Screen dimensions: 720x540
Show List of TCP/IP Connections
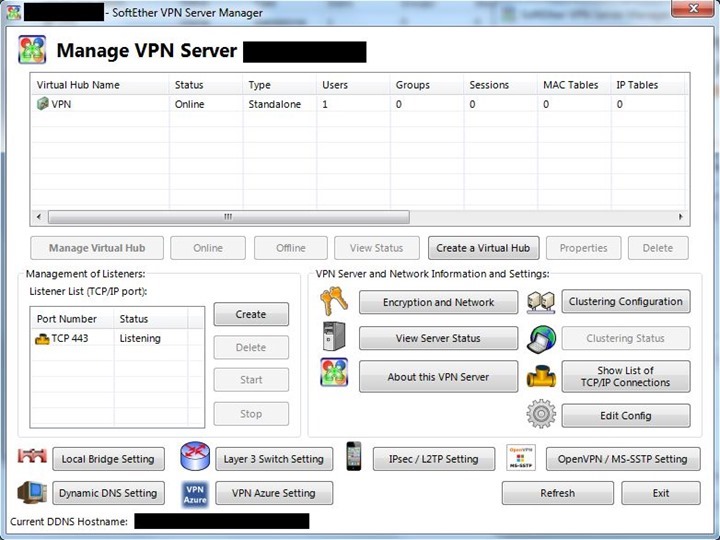click(626, 377)
